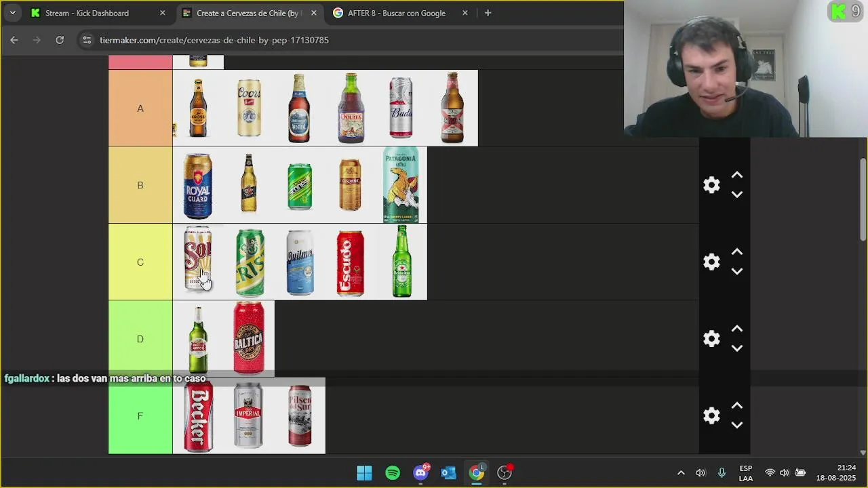Close the Kick Dashboard tab
This screenshot has height=488, width=868.
coord(162,13)
